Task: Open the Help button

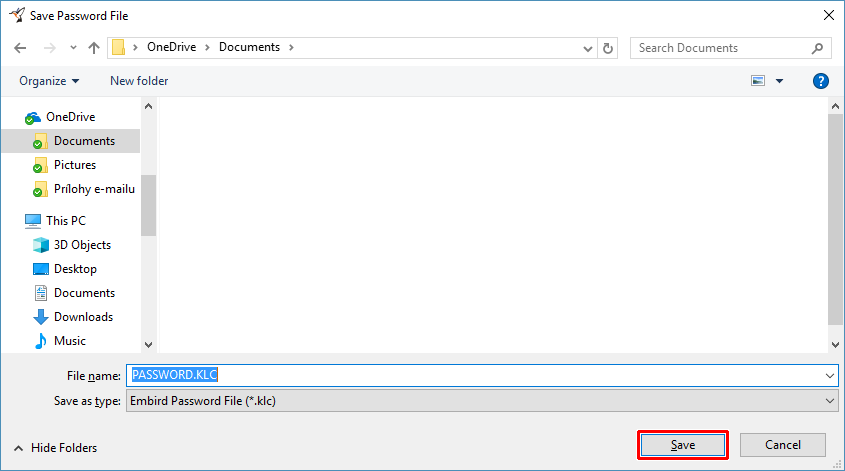Action: point(820,81)
